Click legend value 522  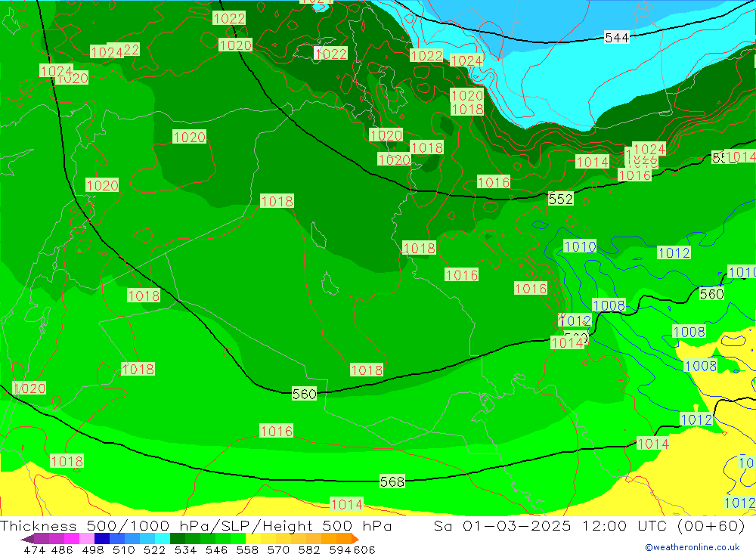[x=154, y=549]
